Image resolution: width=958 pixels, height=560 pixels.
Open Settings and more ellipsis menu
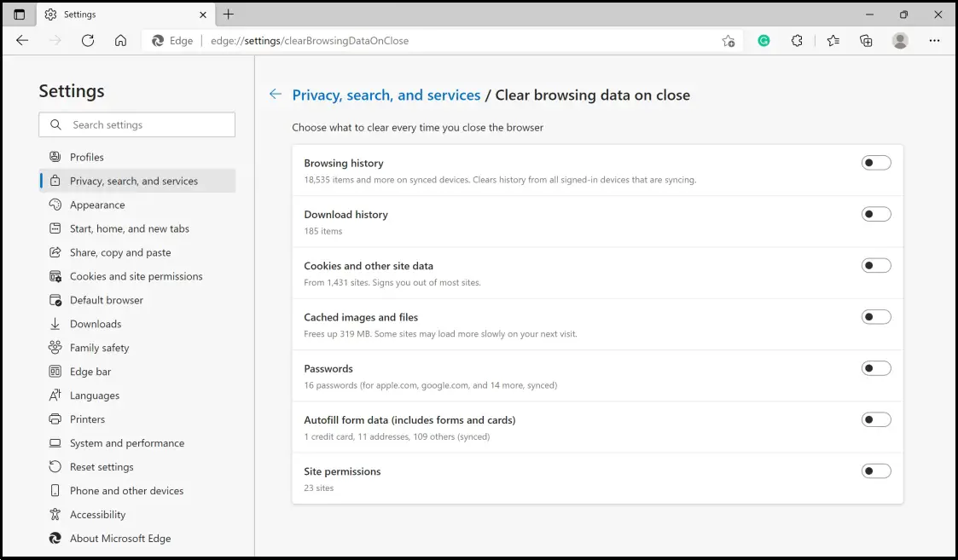pyautogui.click(x=935, y=40)
